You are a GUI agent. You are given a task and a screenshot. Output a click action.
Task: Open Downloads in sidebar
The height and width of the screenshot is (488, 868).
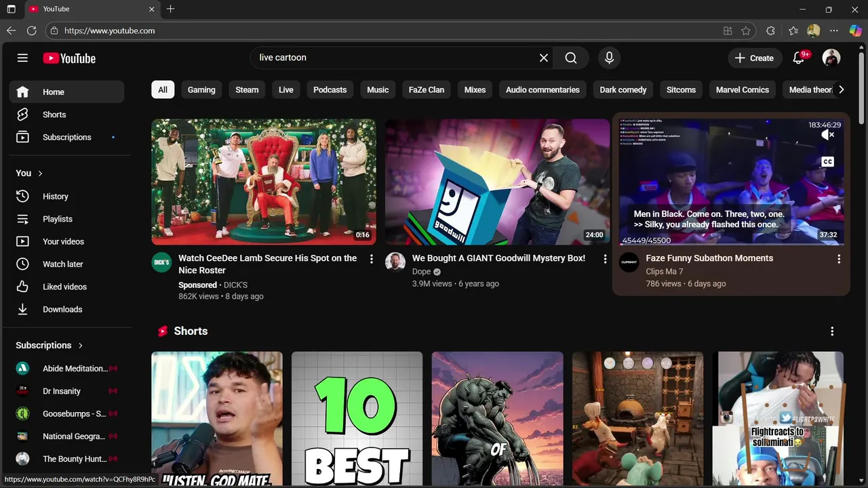[66, 309]
